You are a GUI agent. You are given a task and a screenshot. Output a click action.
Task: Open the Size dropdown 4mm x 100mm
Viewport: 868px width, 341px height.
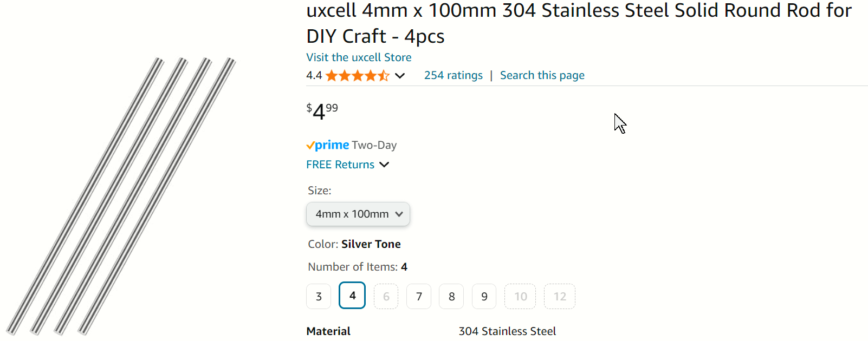(358, 214)
